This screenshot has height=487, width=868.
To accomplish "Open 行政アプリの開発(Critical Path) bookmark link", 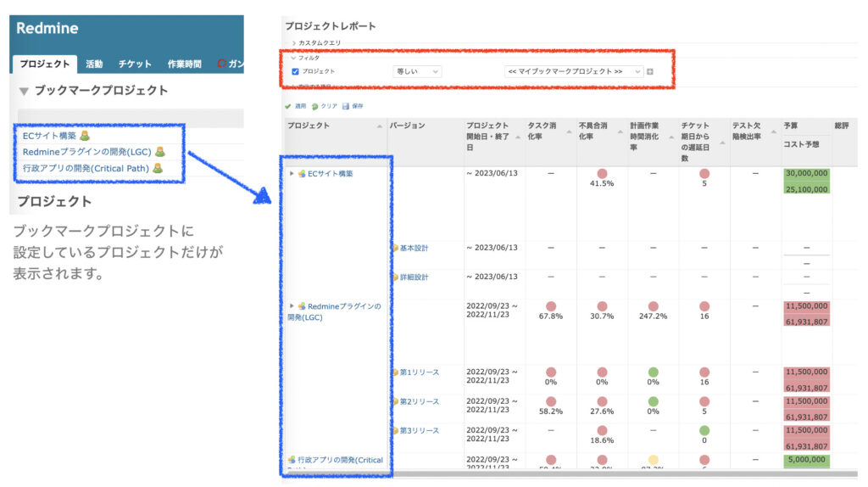I will pos(86,169).
